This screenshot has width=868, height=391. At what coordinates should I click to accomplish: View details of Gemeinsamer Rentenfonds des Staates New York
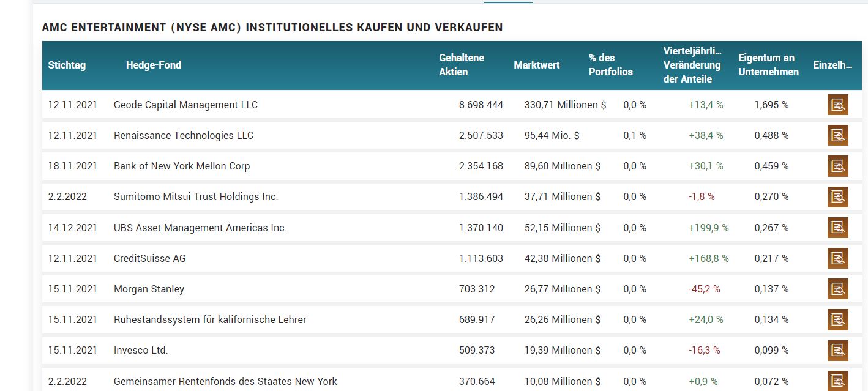(x=838, y=380)
